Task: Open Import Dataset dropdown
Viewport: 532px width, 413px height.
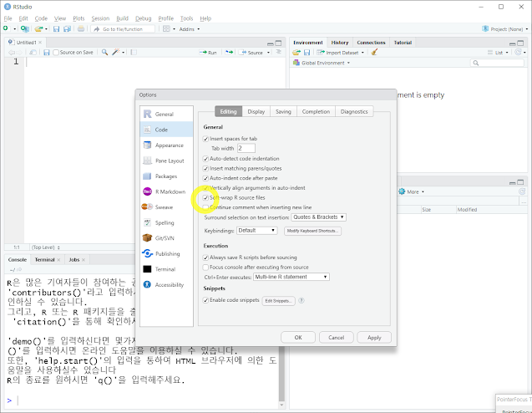Action: coord(340,53)
